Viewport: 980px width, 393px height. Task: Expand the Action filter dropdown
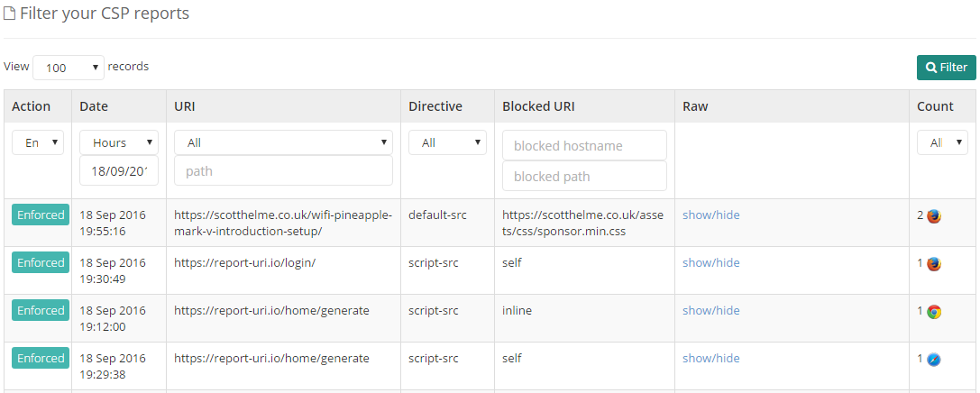click(x=37, y=142)
